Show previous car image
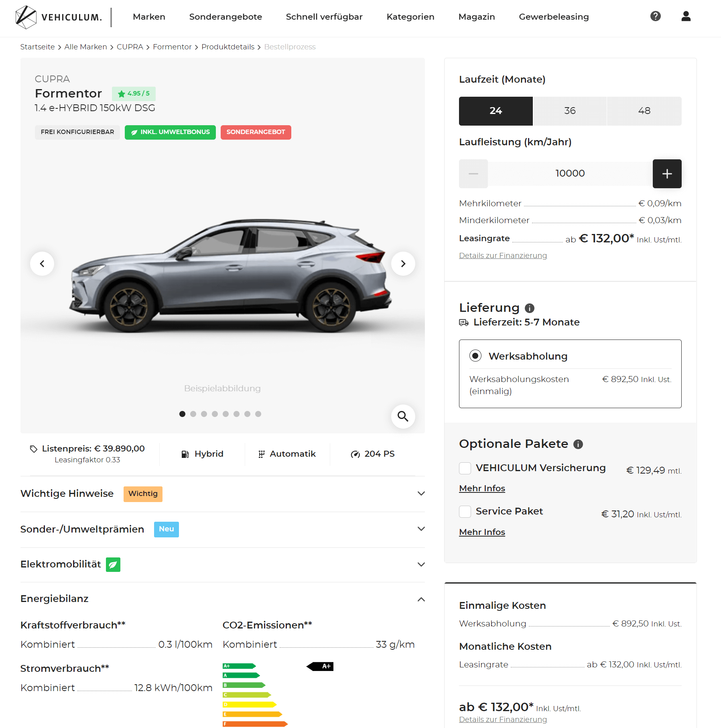The width and height of the screenshot is (721, 728). tap(42, 264)
